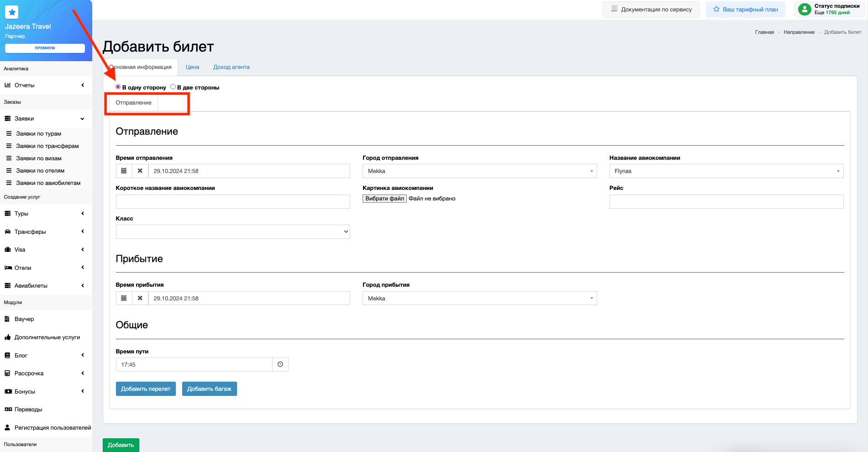
Task: Select the 'В две стороны' radio option
Action: (x=173, y=87)
